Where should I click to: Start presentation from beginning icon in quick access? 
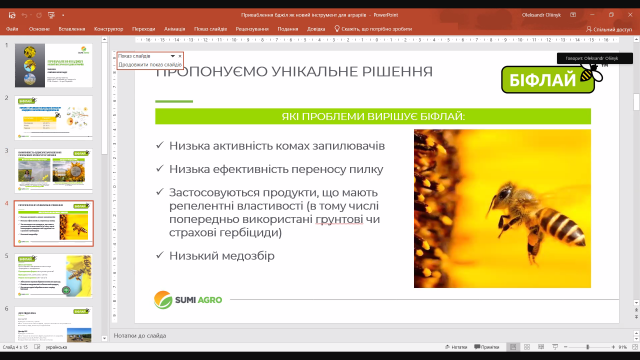51,15
